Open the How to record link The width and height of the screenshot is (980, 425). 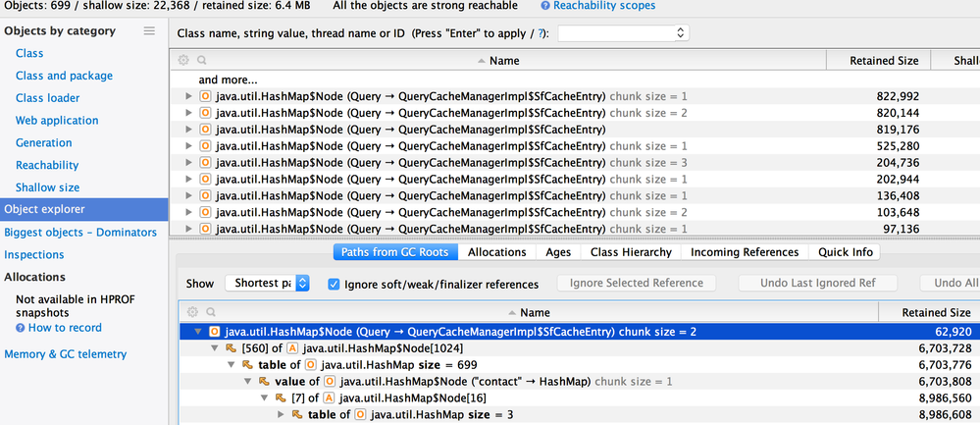pyautogui.click(x=65, y=328)
